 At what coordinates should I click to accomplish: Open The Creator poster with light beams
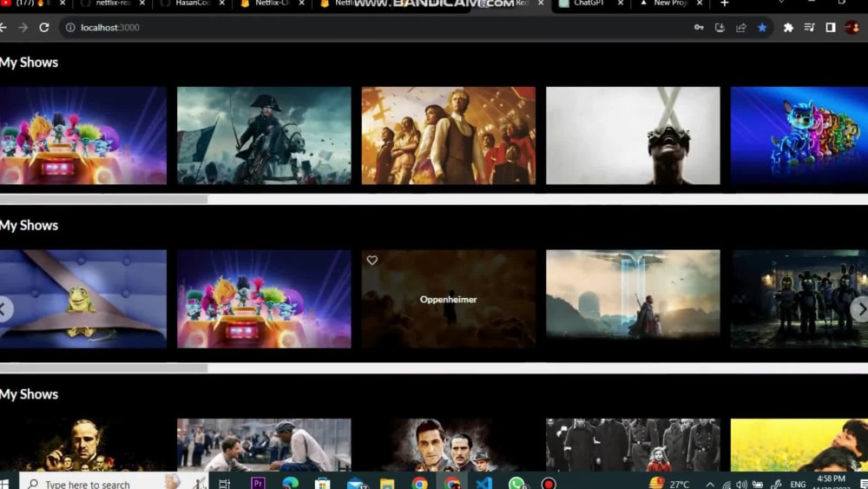point(633,299)
